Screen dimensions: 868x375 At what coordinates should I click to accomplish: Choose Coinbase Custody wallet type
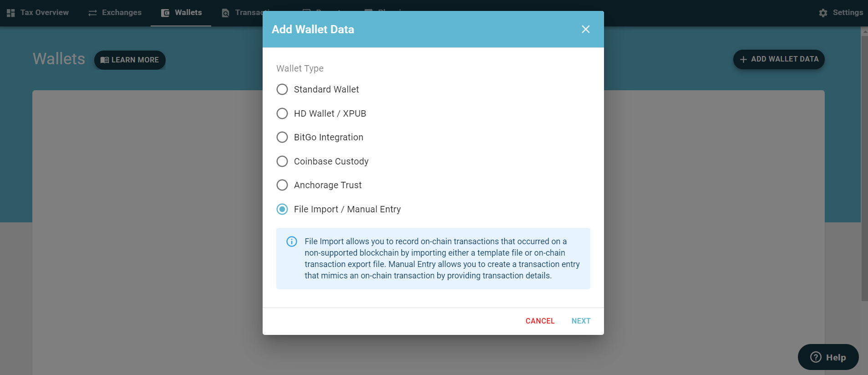tap(323, 161)
